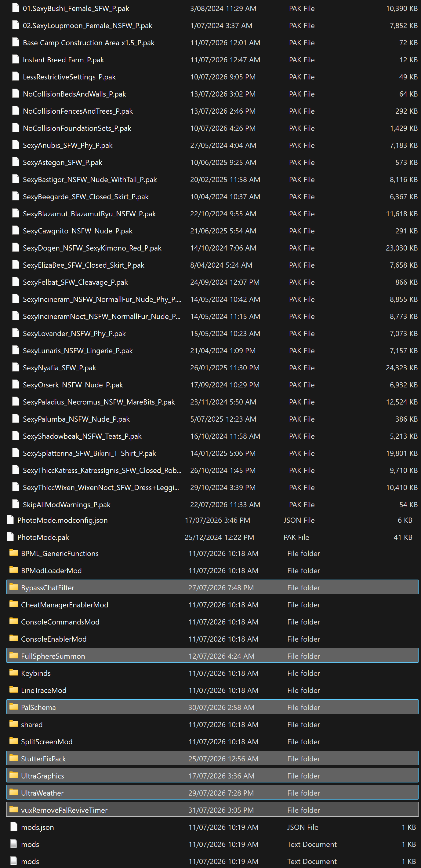Select the file icon for Instant Breed Farm_P.pak
The width and height of the screenshot is (421, 868).
(16, 59)
